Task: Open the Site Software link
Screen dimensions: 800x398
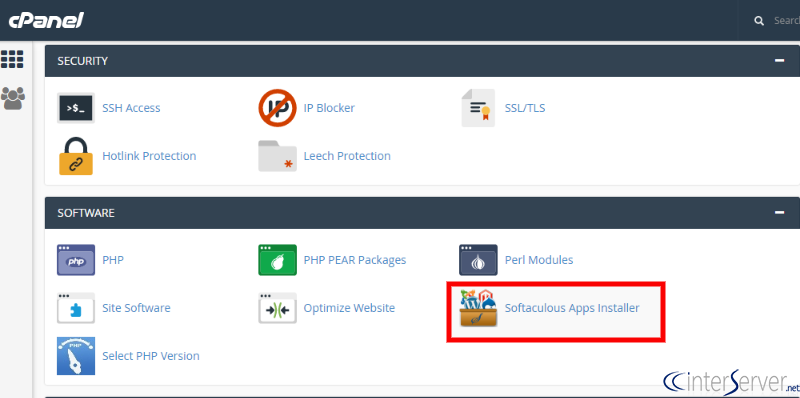Action: click(x=136, y=308)
